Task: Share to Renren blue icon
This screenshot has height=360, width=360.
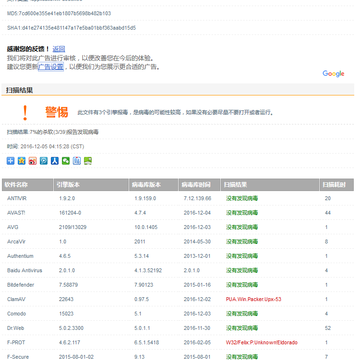Action: point(55,161)
